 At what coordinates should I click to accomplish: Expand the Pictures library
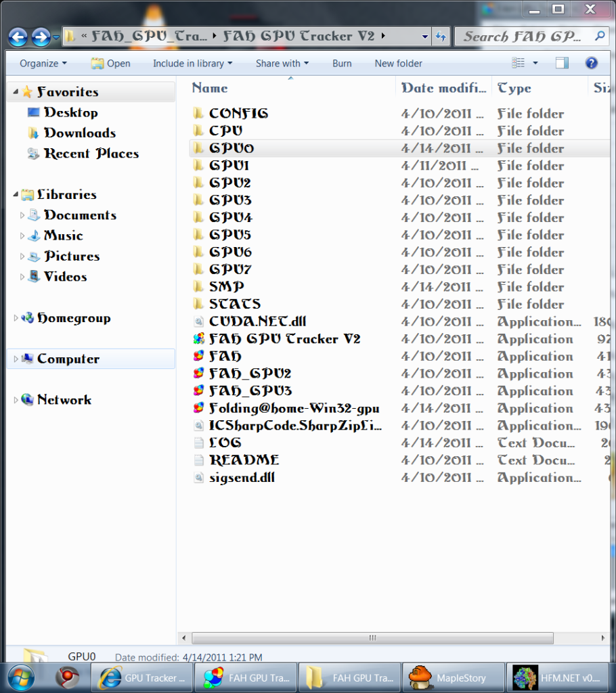[22, 256]
